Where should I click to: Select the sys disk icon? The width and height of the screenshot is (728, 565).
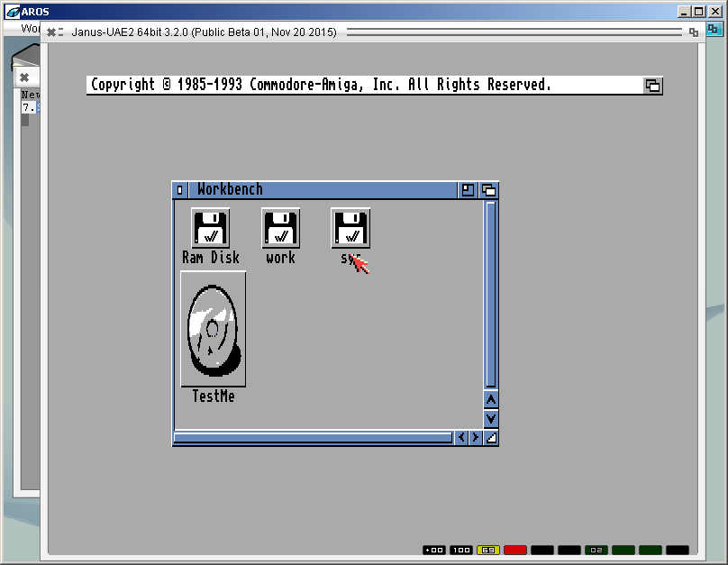coord(350,228)
